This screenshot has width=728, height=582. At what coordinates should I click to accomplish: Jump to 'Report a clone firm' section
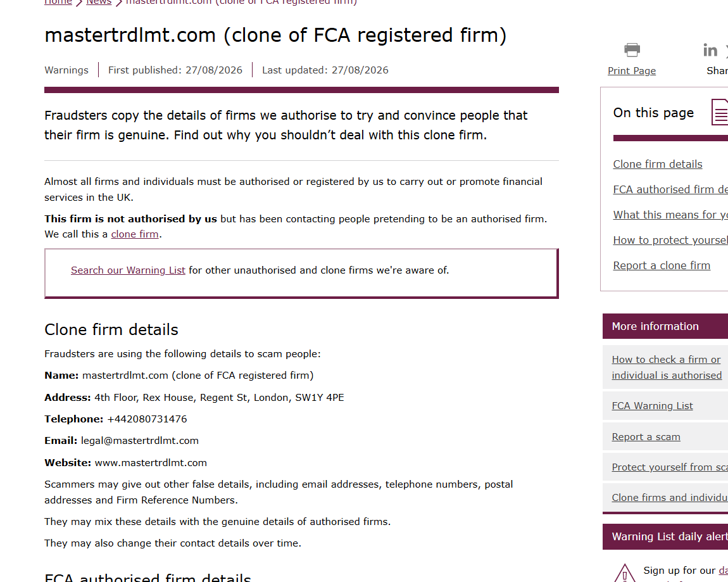[x=662, y=265]
